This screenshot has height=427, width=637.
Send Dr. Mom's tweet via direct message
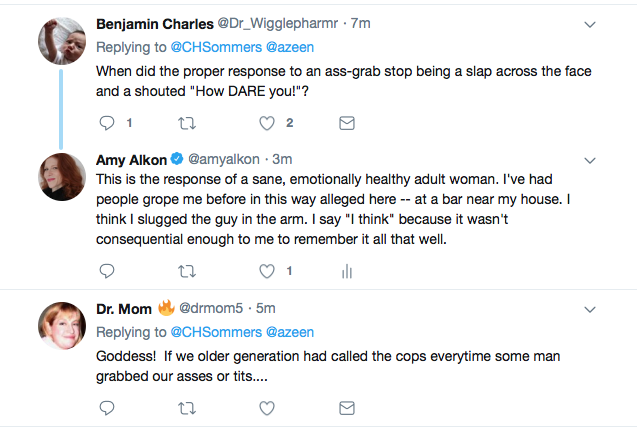coord(347,407)
